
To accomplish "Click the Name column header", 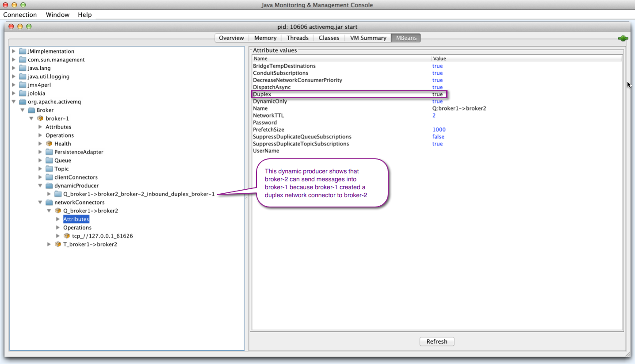I will pos(342,58).
